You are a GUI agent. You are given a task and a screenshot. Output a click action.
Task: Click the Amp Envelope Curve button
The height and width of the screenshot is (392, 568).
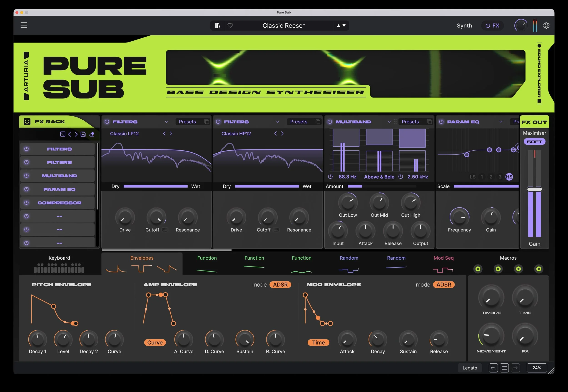[x=155, y=343]
